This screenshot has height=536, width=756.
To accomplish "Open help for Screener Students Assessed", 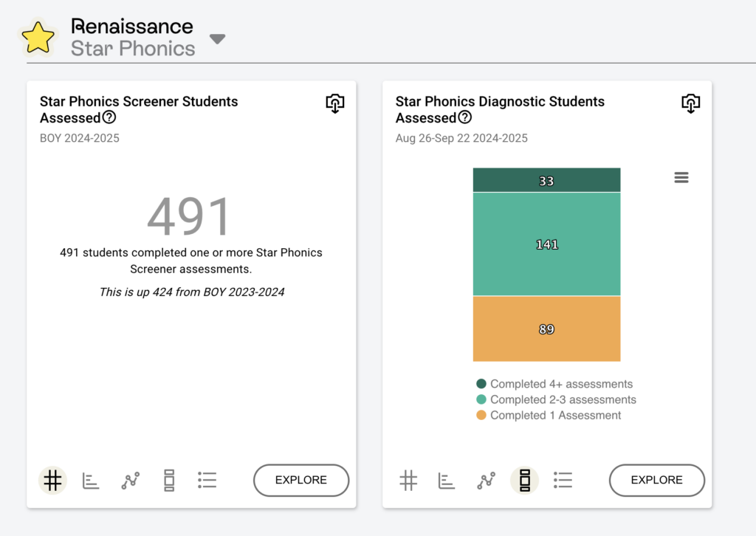I will [x=109, y=117].
